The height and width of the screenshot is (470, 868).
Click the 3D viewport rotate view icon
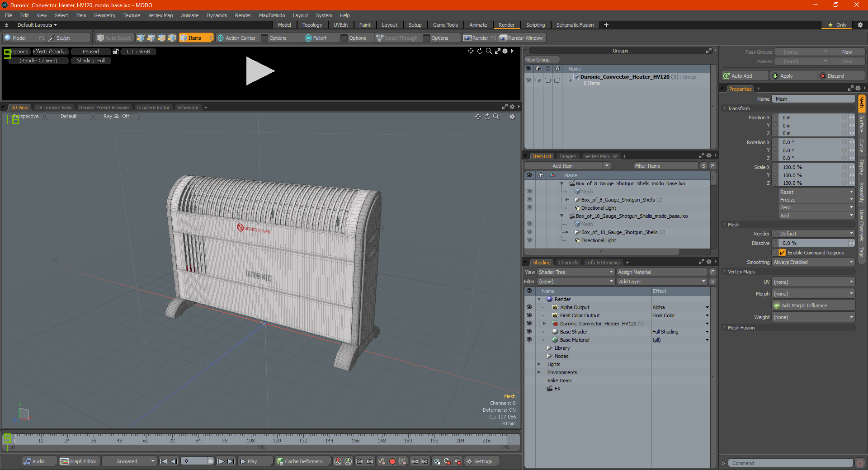(487, 117)
